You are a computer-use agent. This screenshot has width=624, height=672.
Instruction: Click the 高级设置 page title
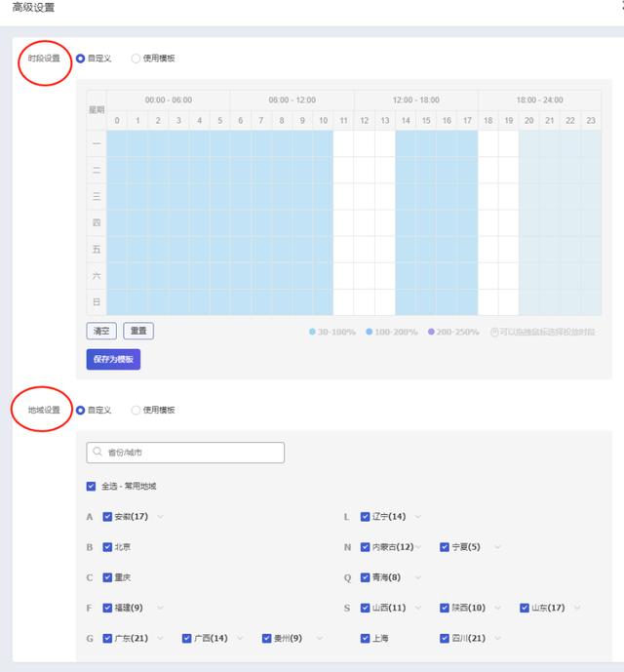click(x=33, y=7)
